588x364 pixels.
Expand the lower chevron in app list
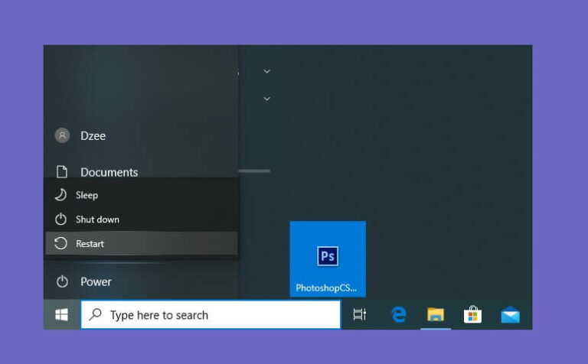tap(266, 99)
